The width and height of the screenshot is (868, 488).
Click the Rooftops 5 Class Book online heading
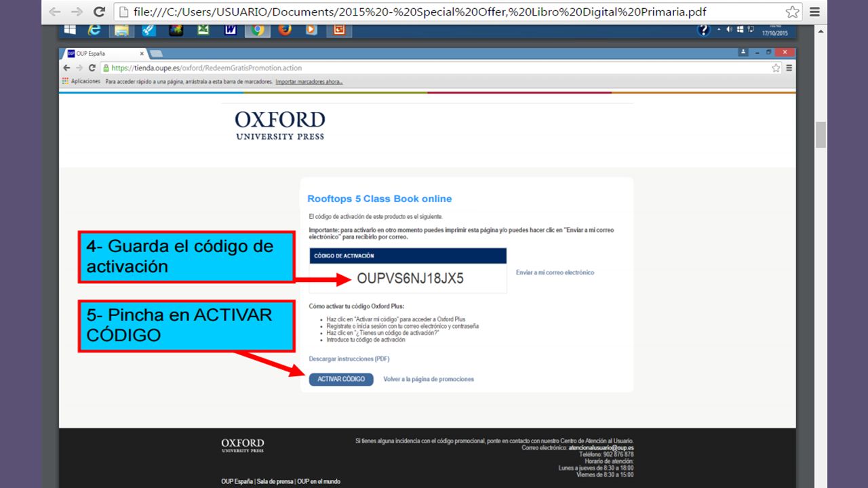click(380, 199)
